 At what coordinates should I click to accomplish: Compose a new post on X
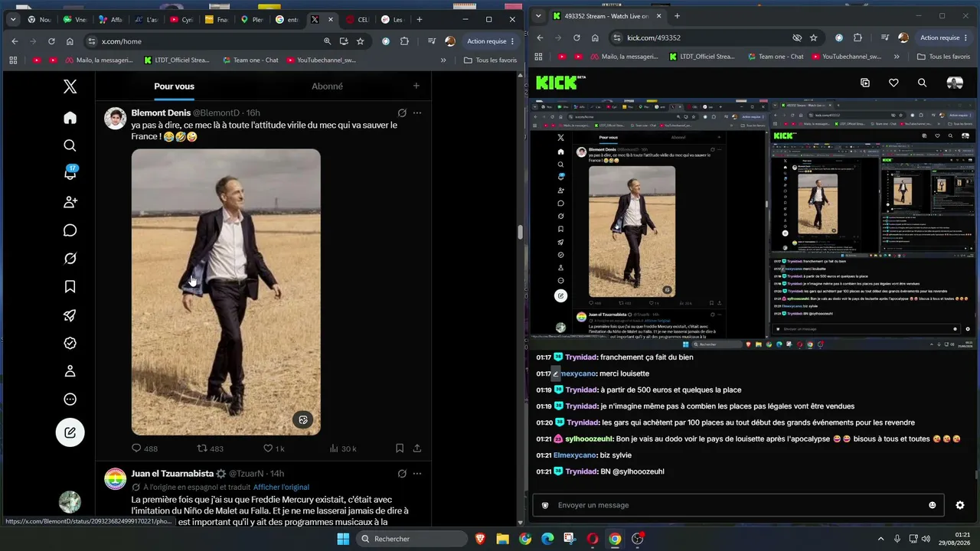[x=70, y=432]
